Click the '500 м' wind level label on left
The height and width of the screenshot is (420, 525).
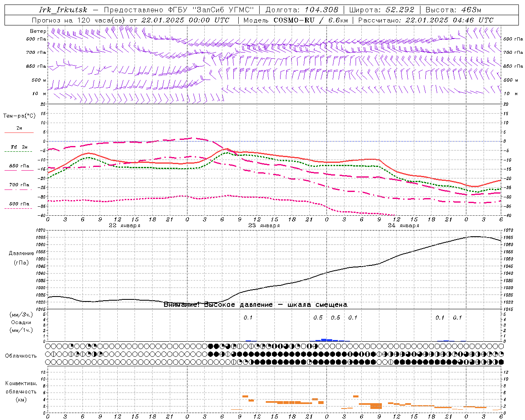point(39,80)
